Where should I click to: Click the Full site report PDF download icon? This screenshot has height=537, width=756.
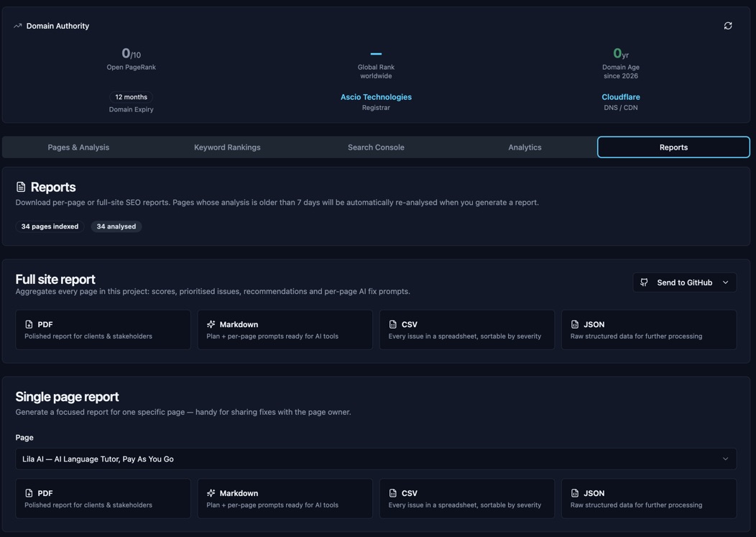tap(29, 324)
